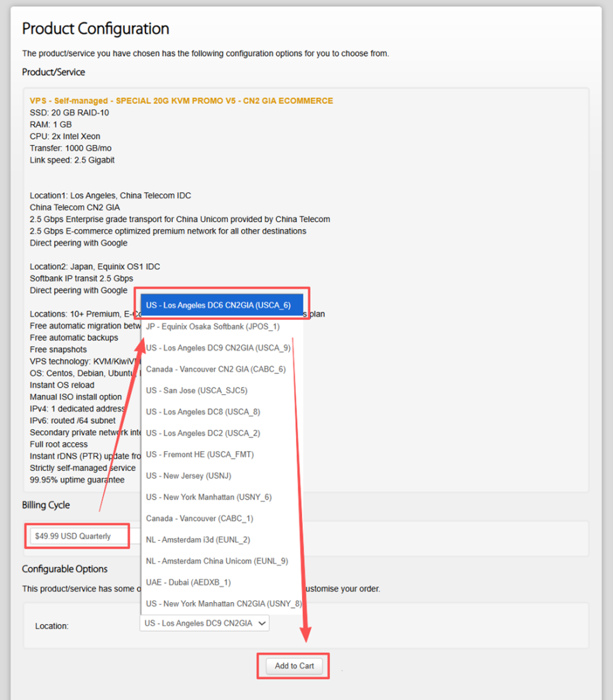613x700 pixels.
Task: Pick Canada - Vancouver CN2 GIA (CABC_6)
Action: coord(215,369)
